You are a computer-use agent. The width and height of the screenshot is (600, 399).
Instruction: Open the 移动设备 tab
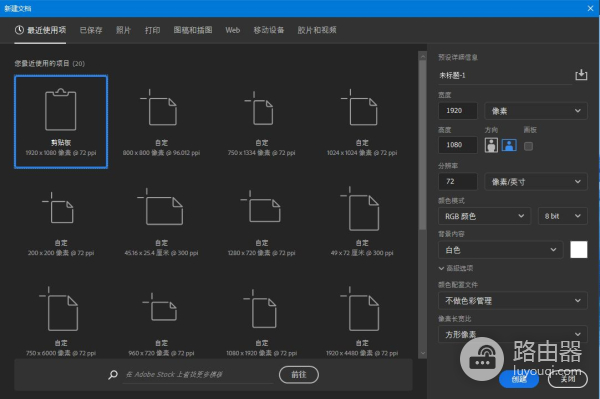(269, 30)
